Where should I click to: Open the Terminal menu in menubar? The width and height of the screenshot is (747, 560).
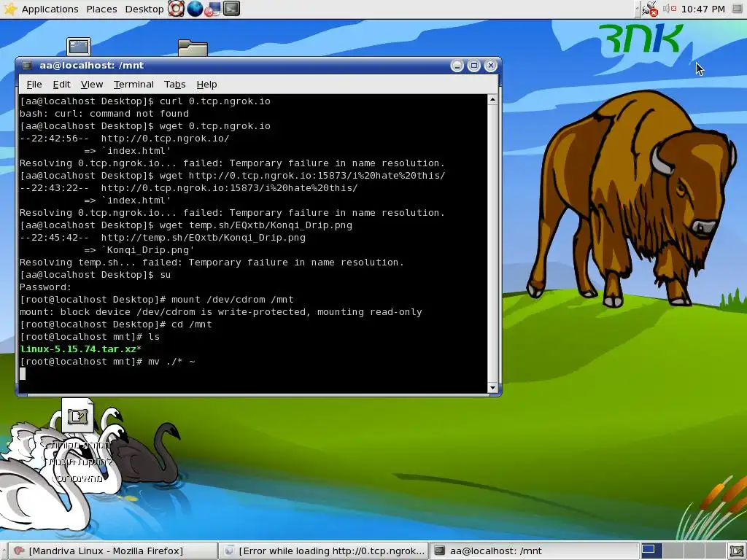(133, 85)
